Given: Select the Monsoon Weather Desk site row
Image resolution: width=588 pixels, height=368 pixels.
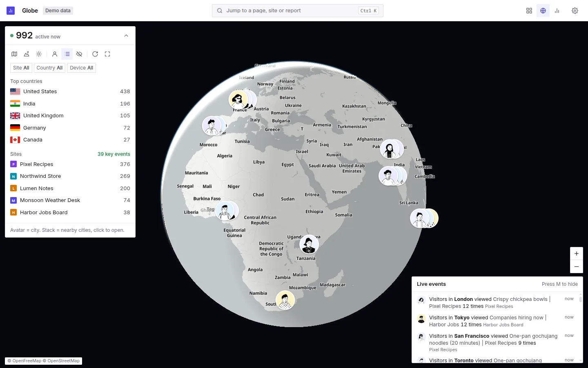Looking at the screenshot, I should point(70,200).
